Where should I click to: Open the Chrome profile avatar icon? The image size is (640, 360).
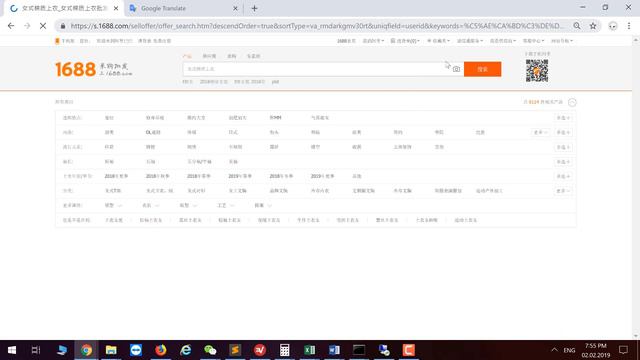click(613, 26)
